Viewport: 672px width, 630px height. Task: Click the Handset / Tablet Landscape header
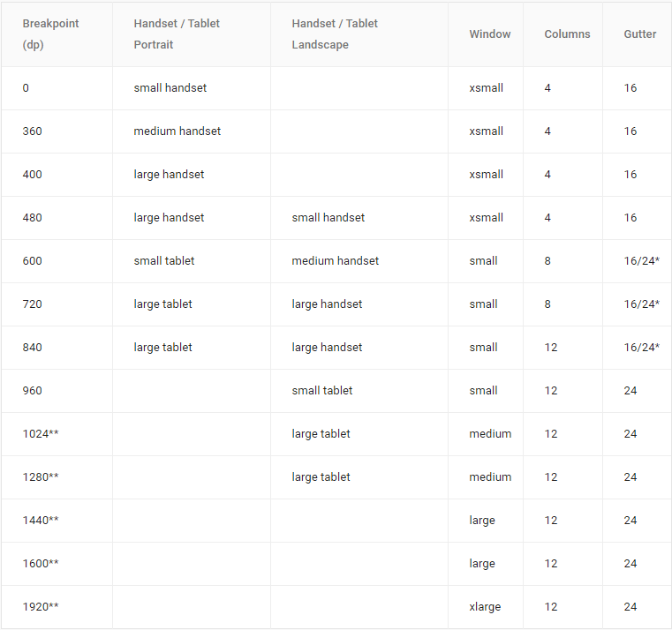tap(335, 34)
